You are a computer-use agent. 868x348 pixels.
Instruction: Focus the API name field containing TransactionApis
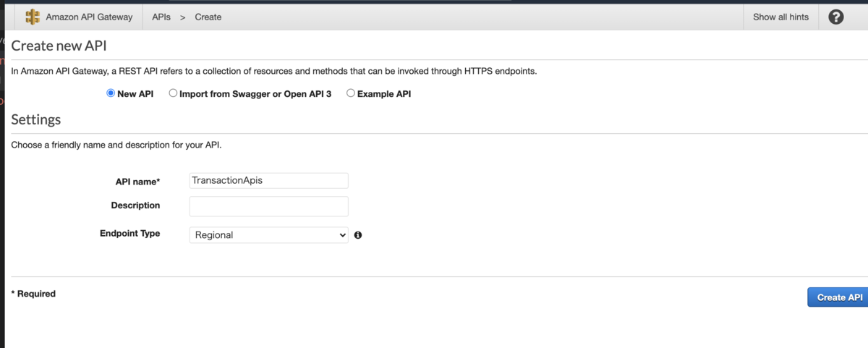point(269,181)
